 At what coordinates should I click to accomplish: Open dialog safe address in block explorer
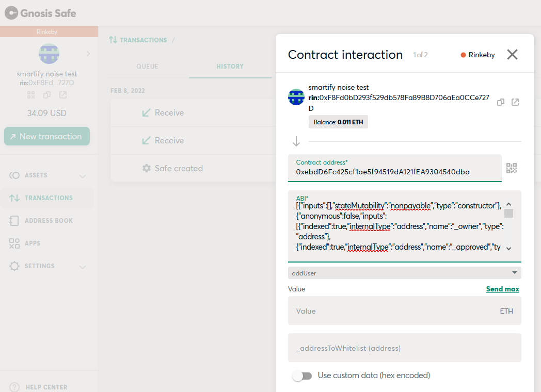click(x=515, y=102)
